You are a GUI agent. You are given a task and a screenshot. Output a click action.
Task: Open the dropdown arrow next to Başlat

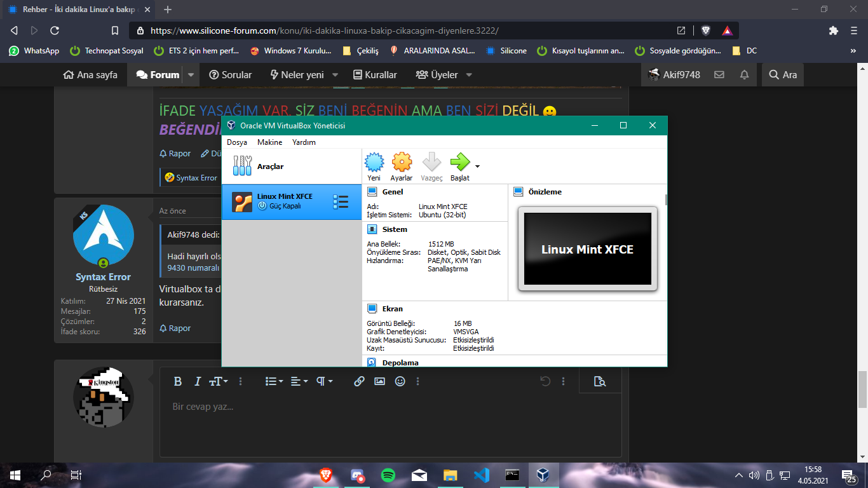pyautogui.click(x=477, y=166)
